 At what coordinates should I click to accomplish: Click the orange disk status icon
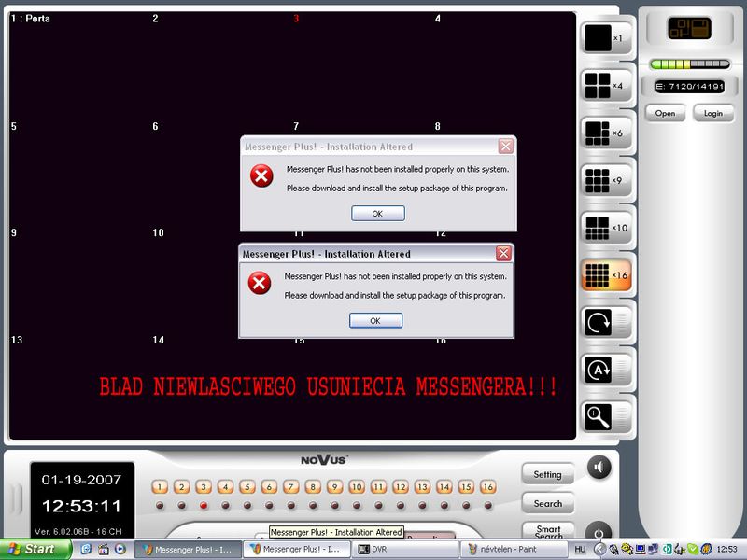[689, 29]
